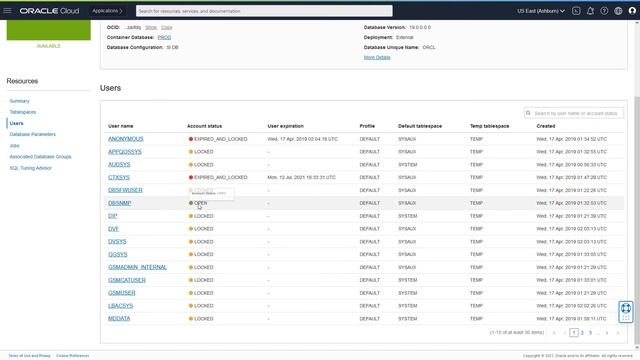Go to the next page arrow
The height and width of the screenshot is (360, 640).
point(607,333)
